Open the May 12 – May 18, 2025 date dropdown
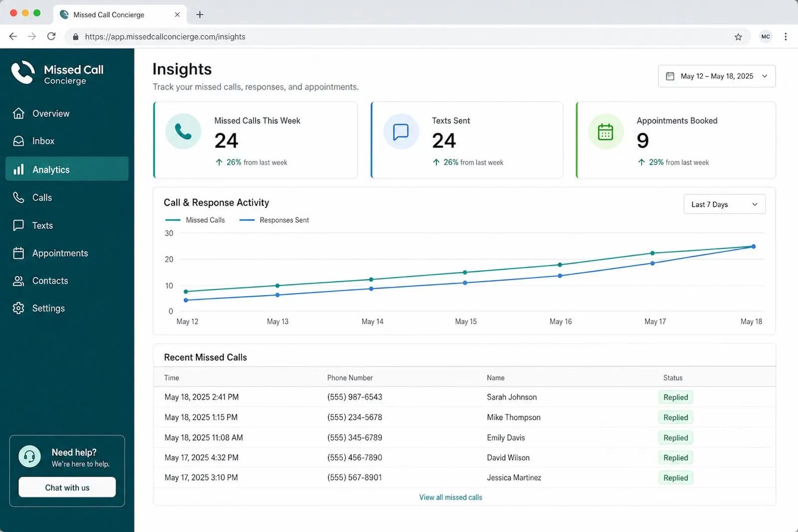 coord(717,76)
